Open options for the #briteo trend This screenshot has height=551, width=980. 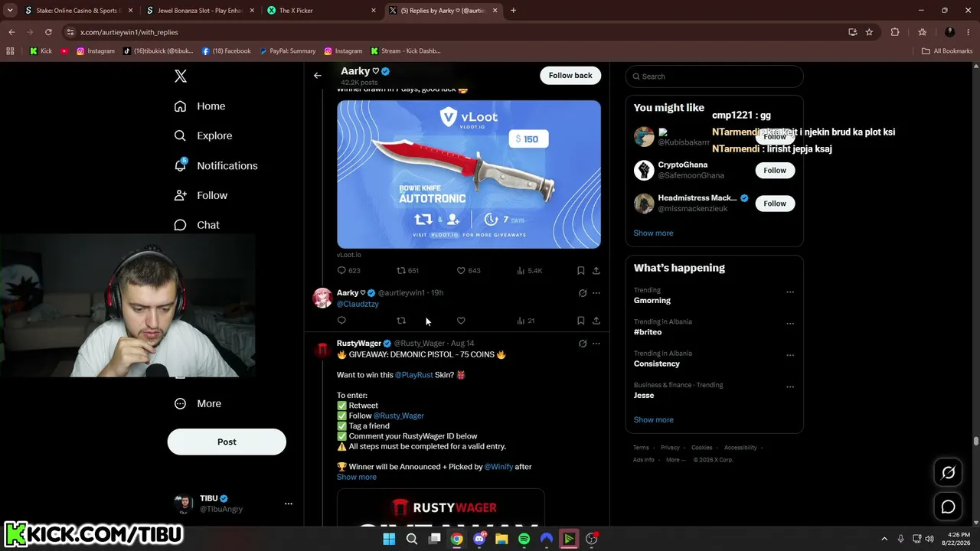point(790,324)
